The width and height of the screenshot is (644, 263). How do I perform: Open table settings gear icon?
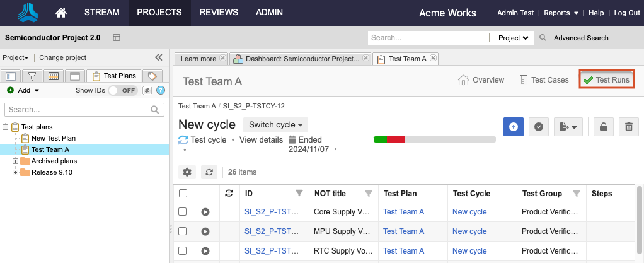[187, 172]
